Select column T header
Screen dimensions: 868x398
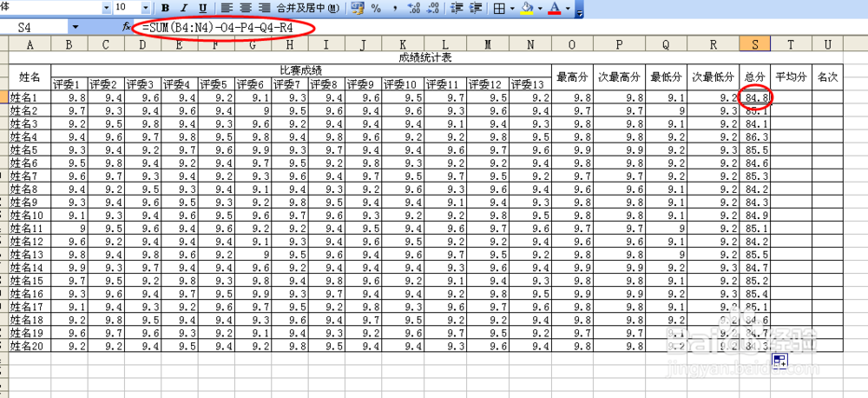click(791, 45)
